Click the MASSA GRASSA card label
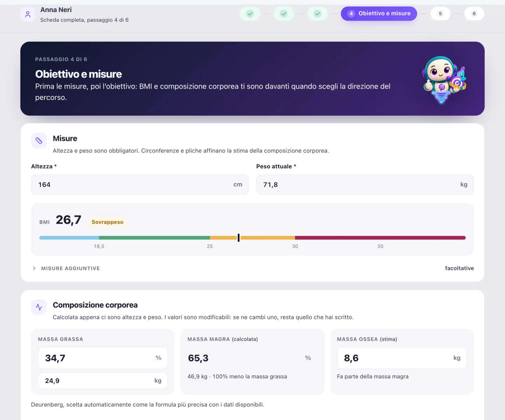This screenshot has width=505, height=420. 60,339
